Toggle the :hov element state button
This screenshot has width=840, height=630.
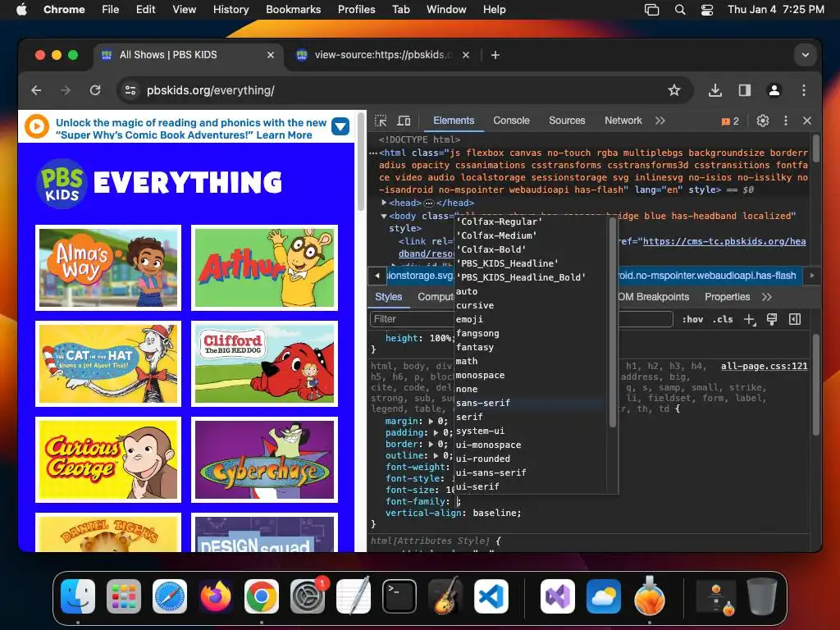[692, 319]
